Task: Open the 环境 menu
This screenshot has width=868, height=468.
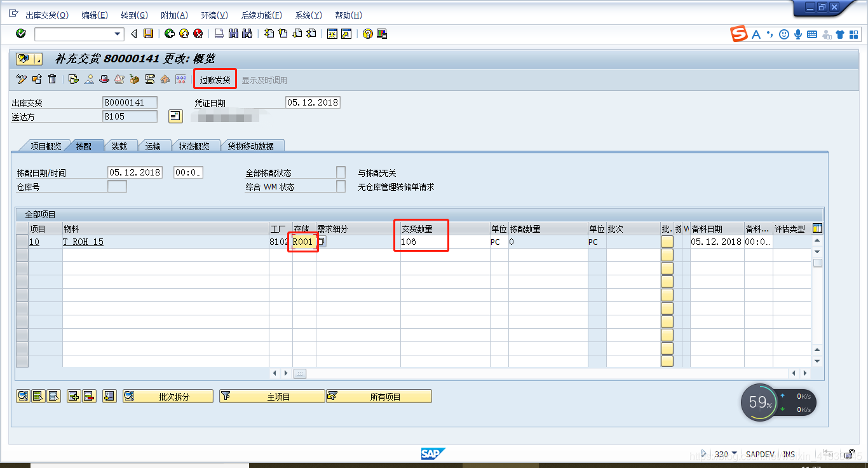Action: [214, 15]
